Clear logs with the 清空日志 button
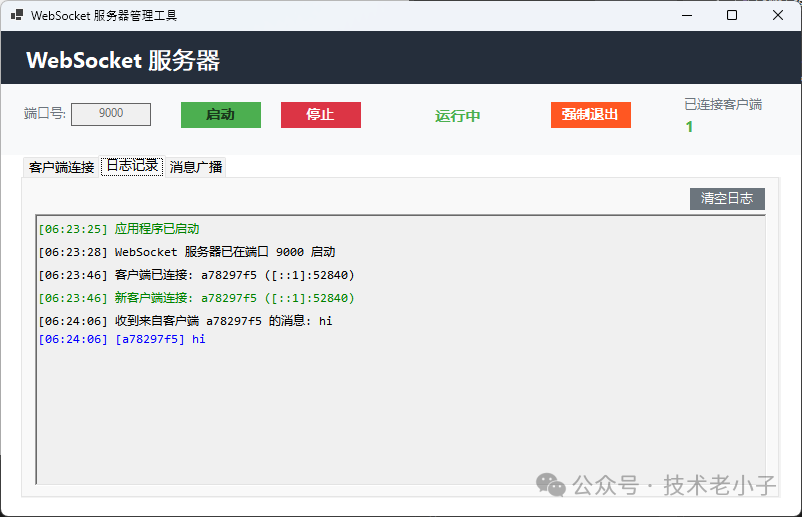802x517 pixels. 727,198
